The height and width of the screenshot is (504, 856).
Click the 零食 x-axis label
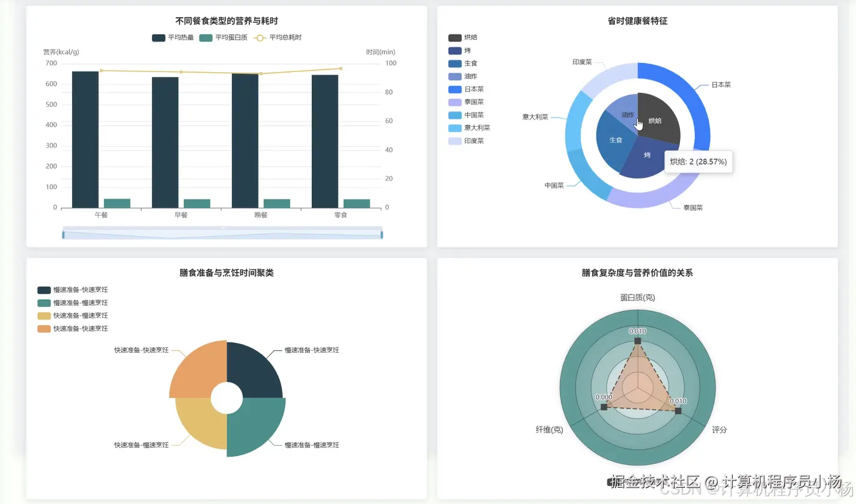click(x=341, y=215)
